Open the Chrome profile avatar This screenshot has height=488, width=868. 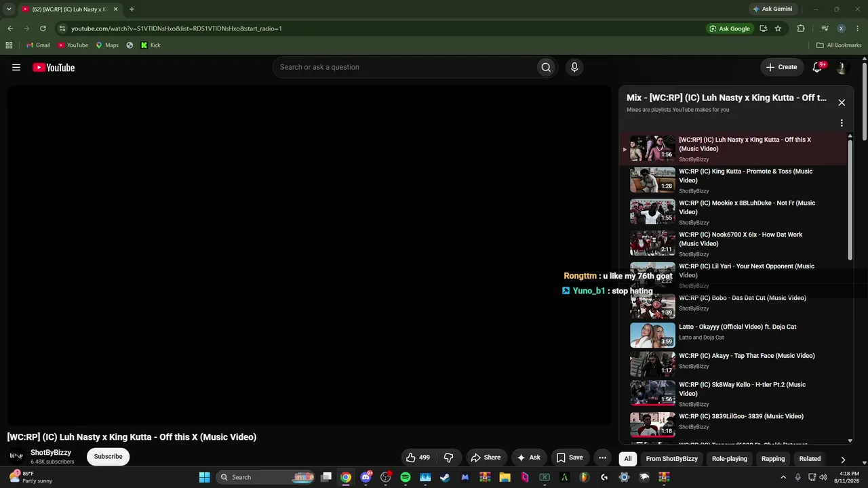(x=841, y=28)
